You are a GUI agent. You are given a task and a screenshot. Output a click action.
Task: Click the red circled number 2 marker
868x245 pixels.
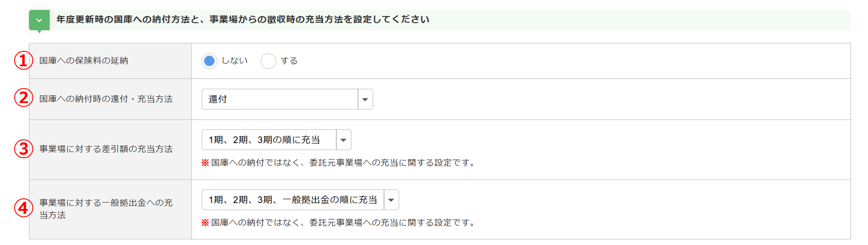[24, 98]
